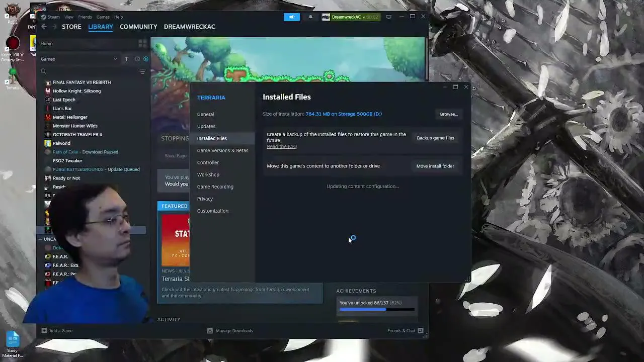
Task: Click Backup game files button
Action: click(x=435, y=138)
